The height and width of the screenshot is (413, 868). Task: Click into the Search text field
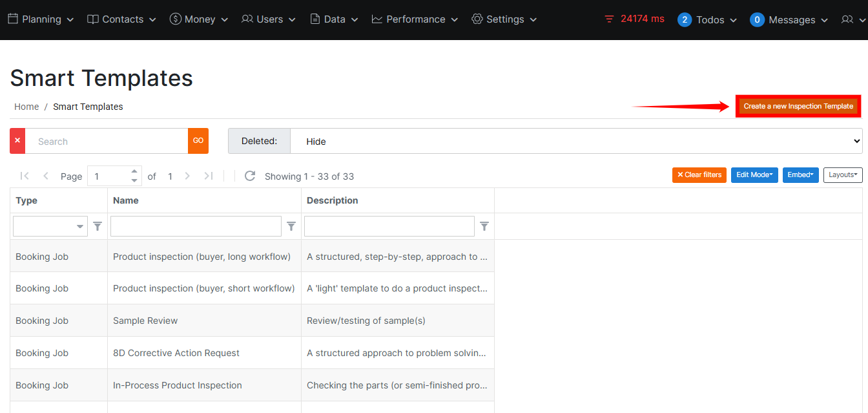[x=107, y=141]
